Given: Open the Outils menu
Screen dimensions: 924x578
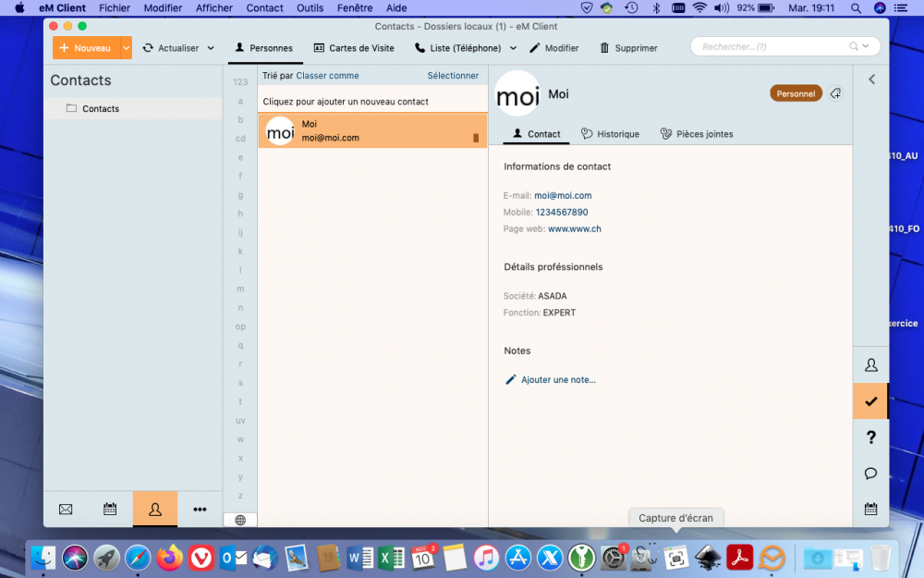Looking at the screenshot, I should [x=310, y=7].
